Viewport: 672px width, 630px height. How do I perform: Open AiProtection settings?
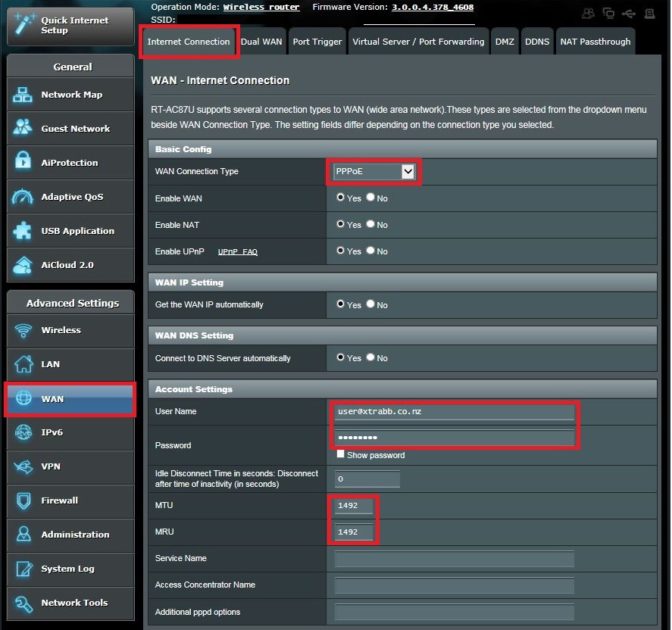[x=70, y=162]
